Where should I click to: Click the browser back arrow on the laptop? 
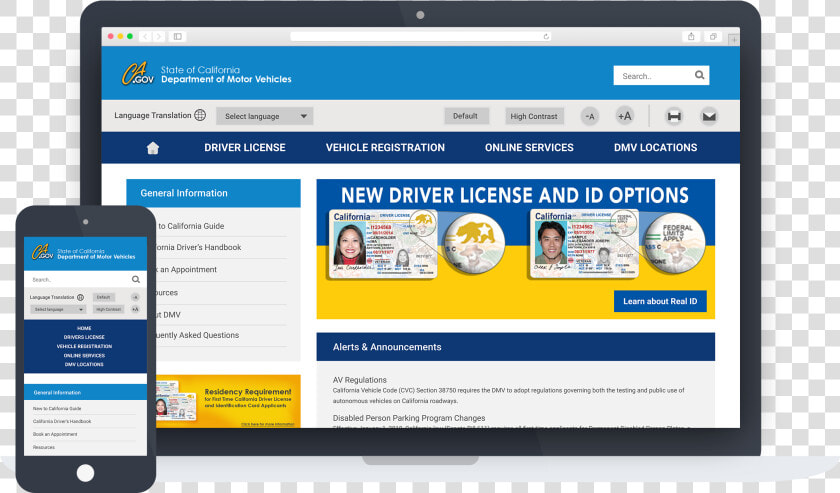145,36
